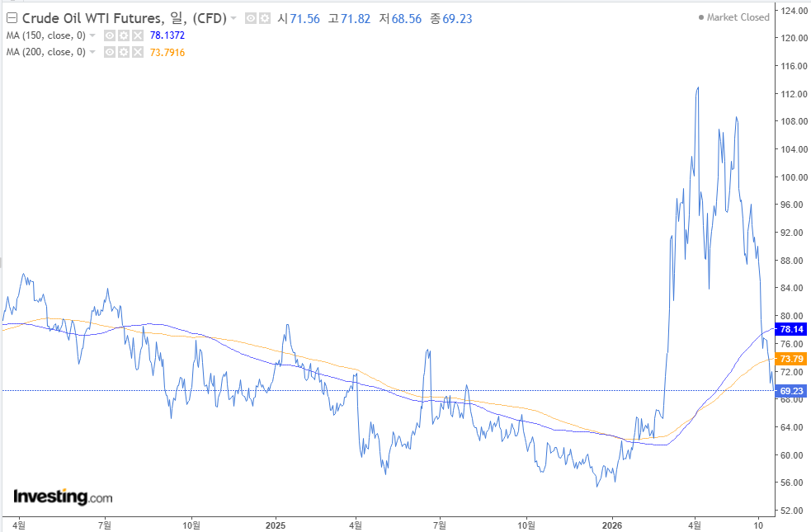811x532 pixels.
Task: Collapse the legend using the minus box
Action: pos(12,19)
